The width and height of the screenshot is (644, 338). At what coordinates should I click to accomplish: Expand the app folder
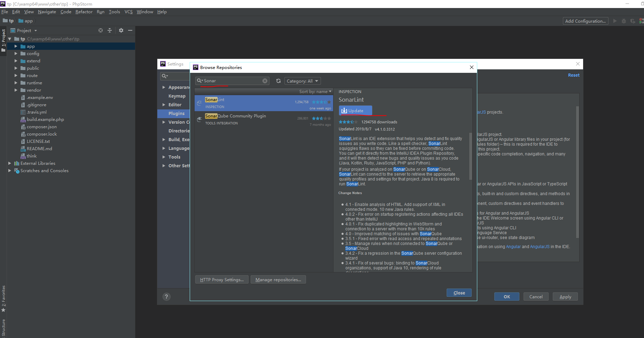tap(16, 46)
